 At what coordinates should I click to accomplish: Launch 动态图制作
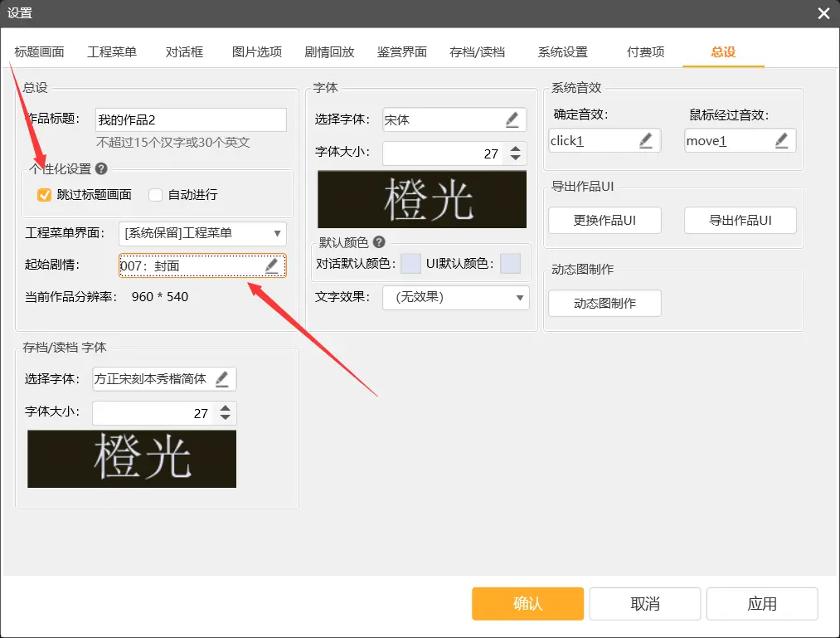(x=604, y=303)
